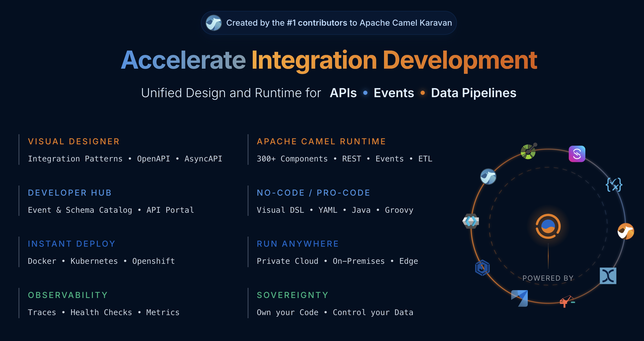This screenshot has width=644, height=341.
Task: Select the DEVELOPER HUB heading
Action: point(70,193)
